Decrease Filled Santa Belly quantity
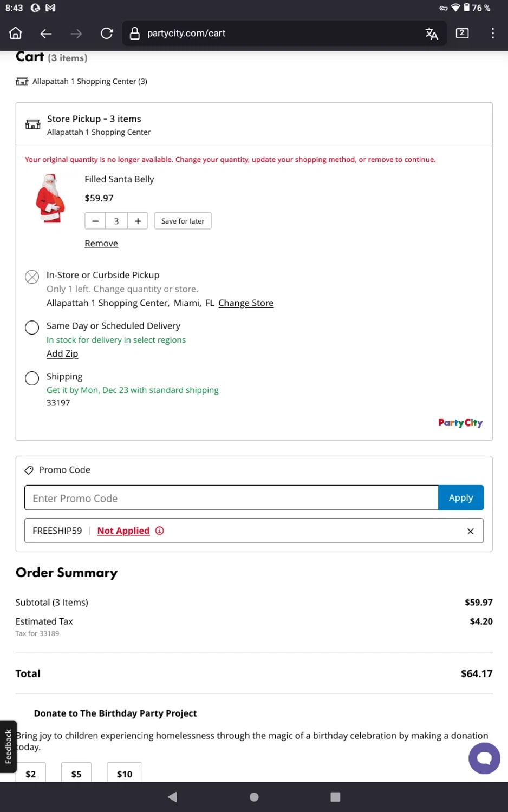Screen dimensions: 508x812 (95, 221)
